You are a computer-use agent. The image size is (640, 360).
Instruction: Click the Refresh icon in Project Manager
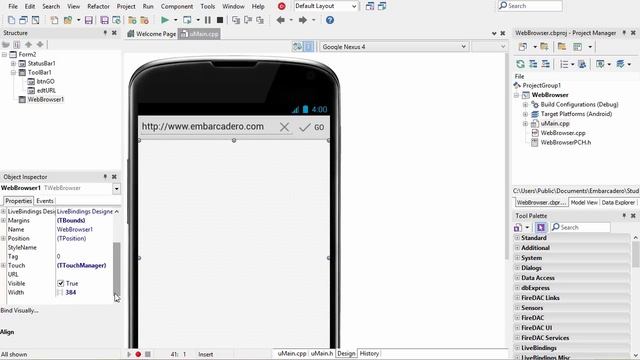520,64
